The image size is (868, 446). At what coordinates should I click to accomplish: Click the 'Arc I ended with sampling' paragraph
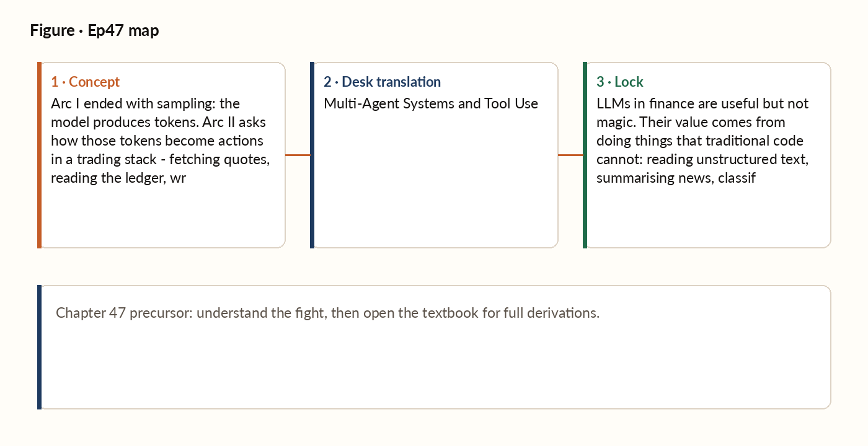(x=161, y=141)
